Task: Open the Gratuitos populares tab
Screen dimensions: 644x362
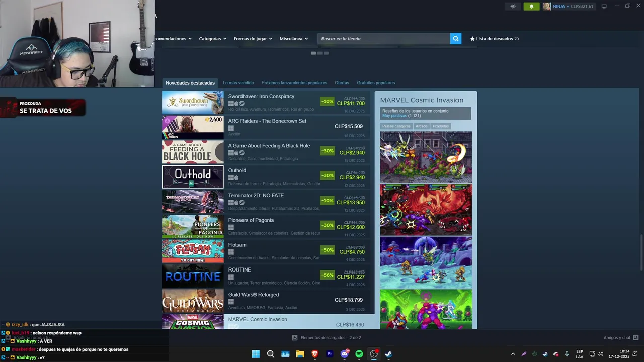Action: click(376, 83)
